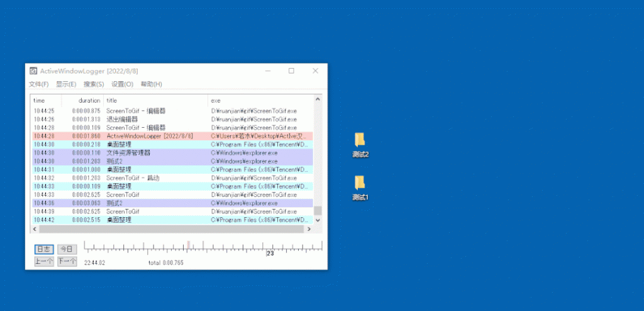This screenshot has height=311, width=644.
Task: Click the 0:00:01.313 duration cell
Action: pos(86,119)
